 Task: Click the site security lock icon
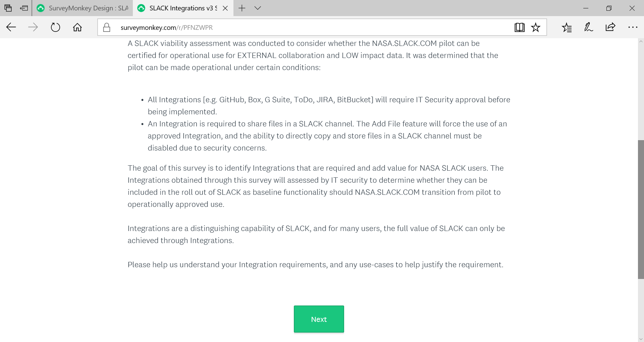[107, 27]
